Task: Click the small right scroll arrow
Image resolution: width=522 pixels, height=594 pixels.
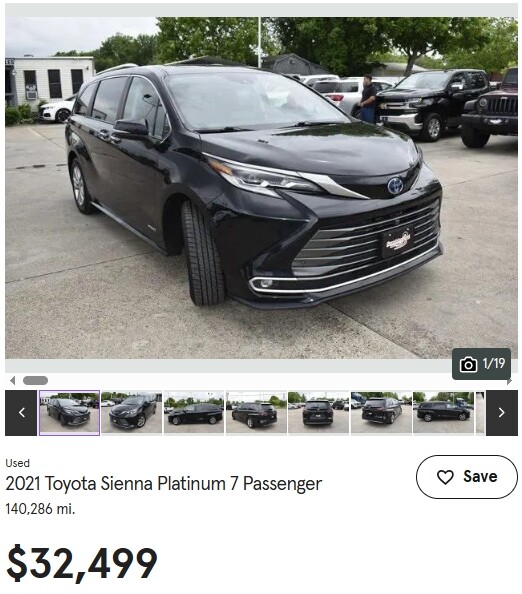Action: [x=509, y=381]
